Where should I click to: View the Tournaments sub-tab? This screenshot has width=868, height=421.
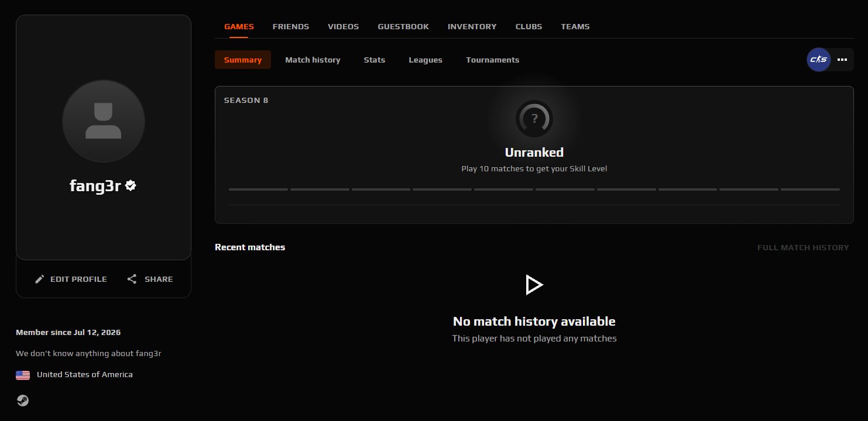(493, 60)
